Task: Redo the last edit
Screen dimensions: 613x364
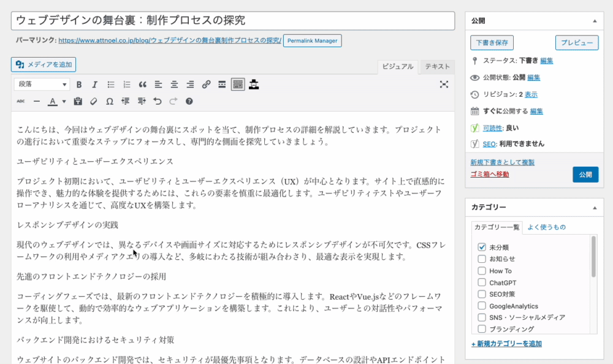Action: (173, 101)
